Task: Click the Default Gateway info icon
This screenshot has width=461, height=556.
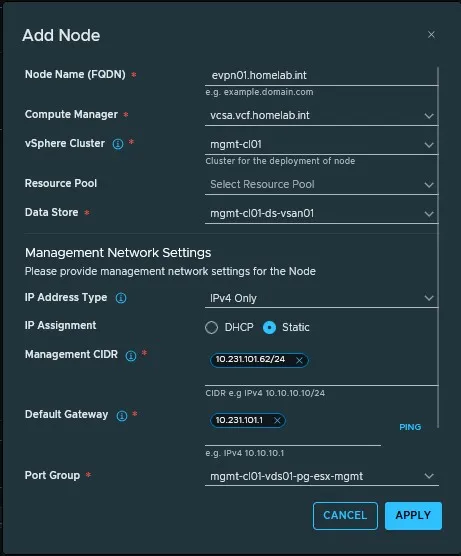Action: pos(122,416)
